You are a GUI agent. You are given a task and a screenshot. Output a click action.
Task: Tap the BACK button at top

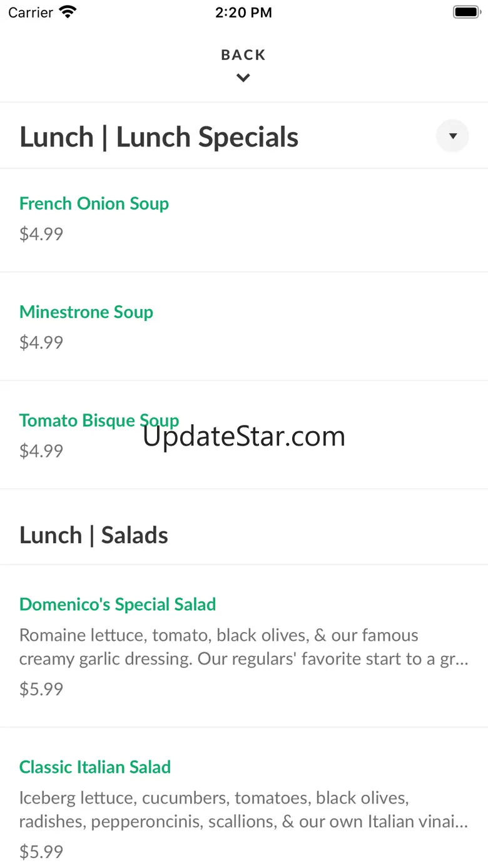coord(243,55)
